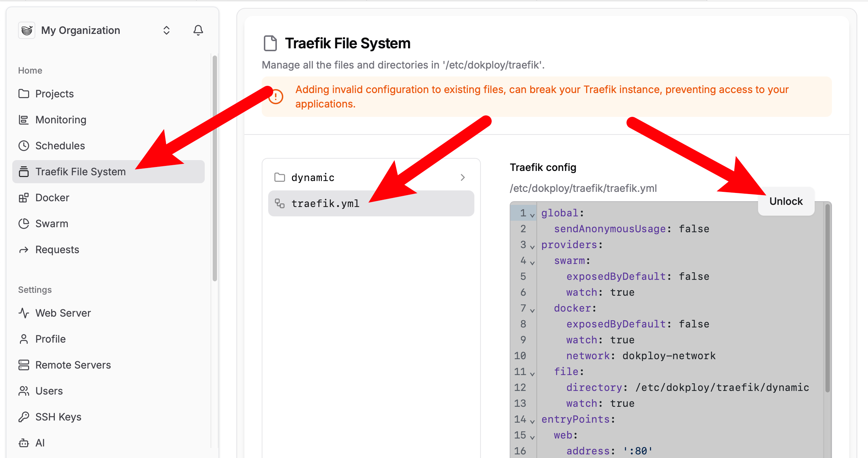Collapse the providers section on line 3

click(532, 247)
